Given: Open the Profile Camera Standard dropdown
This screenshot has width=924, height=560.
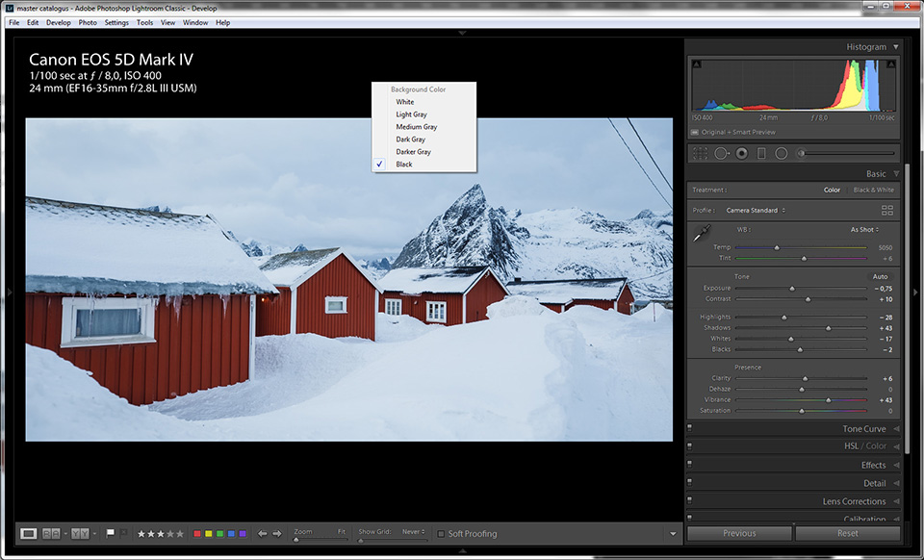Looking at the screenshot, I should tap(756, 210).
